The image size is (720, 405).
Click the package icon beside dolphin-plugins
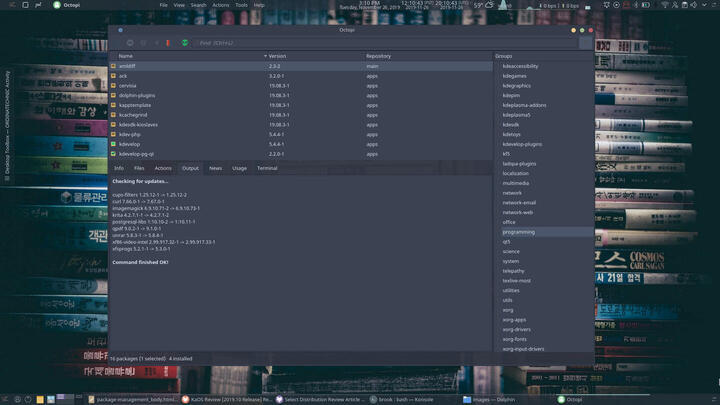click(x=113, y=96)
